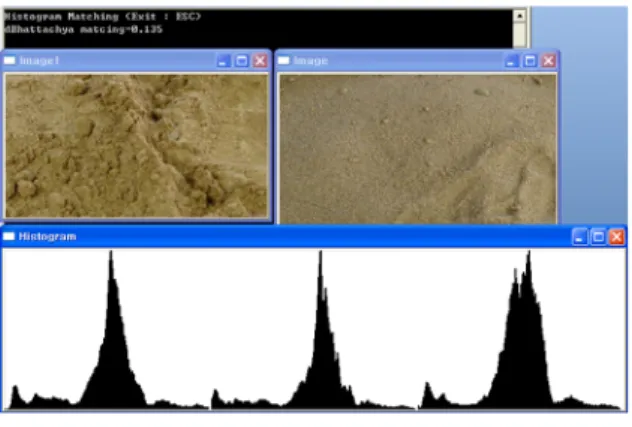The height and width of the screenshot is (427, 632).
Task: Click the Image1 window system icon
Action: tap(9, 60)
